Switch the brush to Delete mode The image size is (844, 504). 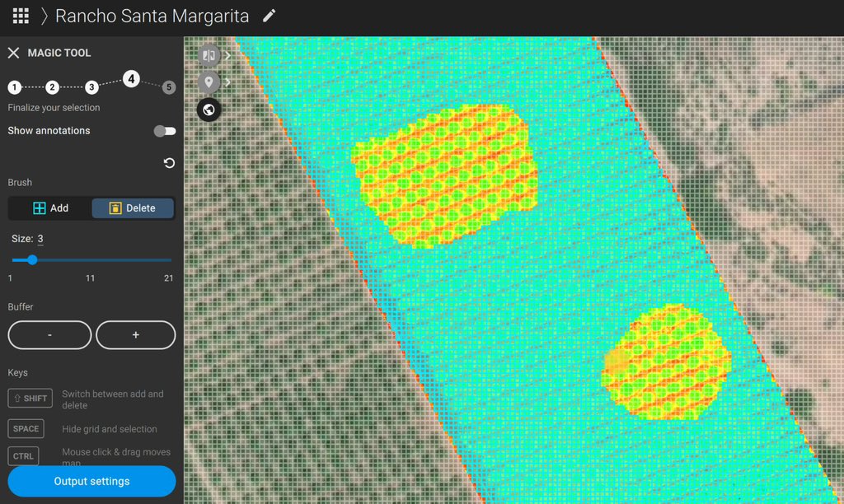132,208
